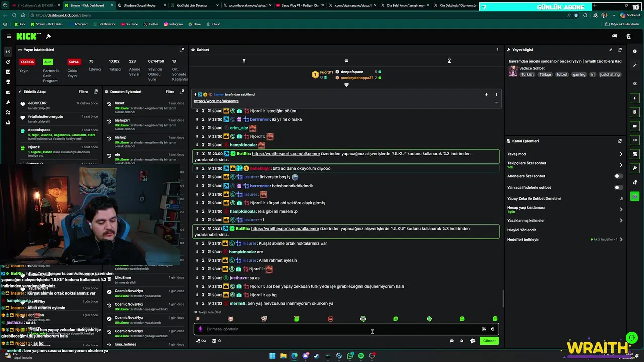Edit stream info with pencil icon
The width and height of the screenshot is (644, 362).
611,50
